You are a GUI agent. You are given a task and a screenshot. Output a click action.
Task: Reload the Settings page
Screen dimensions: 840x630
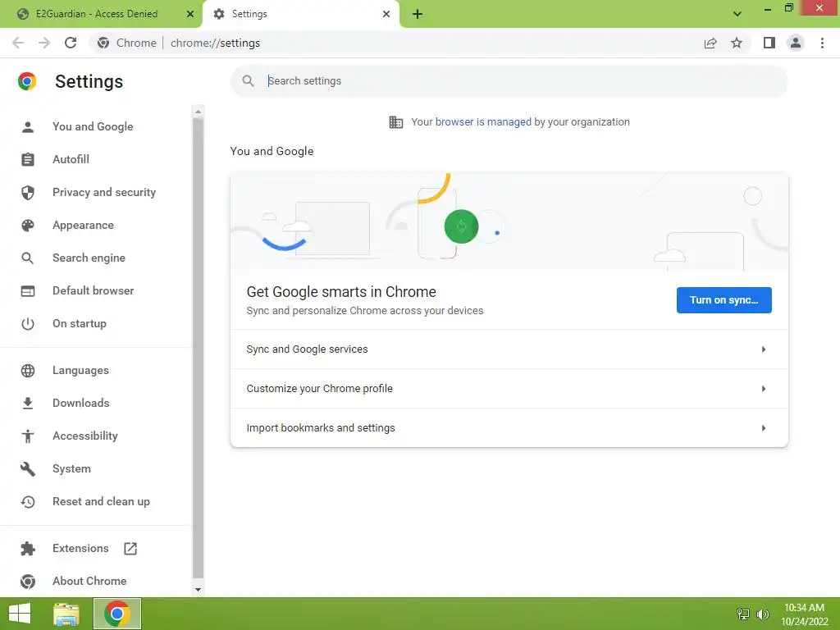[x=71, y=43]
